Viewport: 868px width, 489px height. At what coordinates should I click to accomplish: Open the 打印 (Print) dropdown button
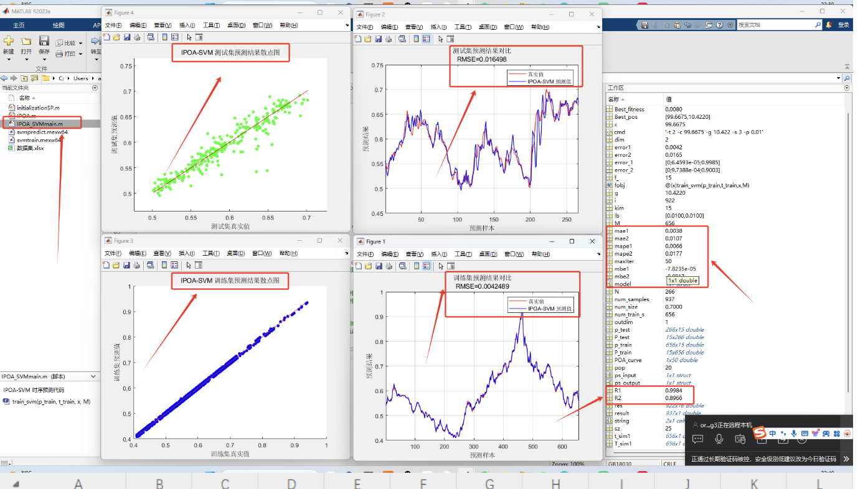click(69, 54)
